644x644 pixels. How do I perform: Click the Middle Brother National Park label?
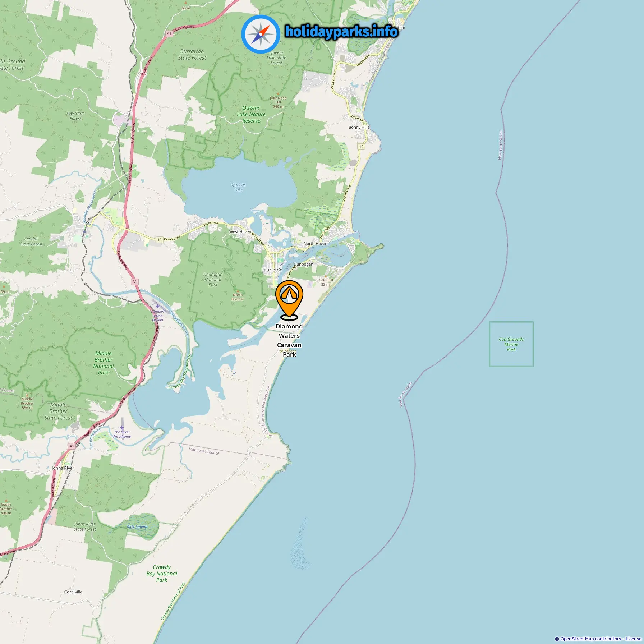coord(103,363)
